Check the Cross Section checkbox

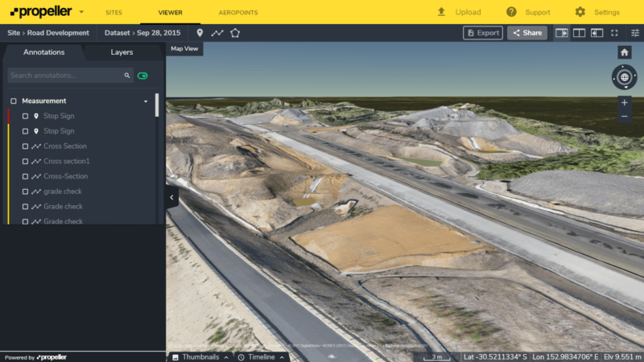[x=25, y=146]
